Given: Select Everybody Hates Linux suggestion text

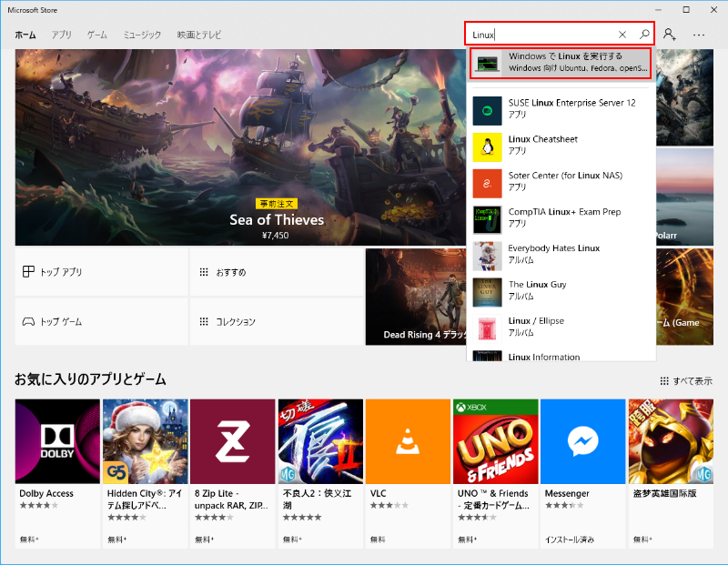Looking at the screenshot, I should coord(554,248).
